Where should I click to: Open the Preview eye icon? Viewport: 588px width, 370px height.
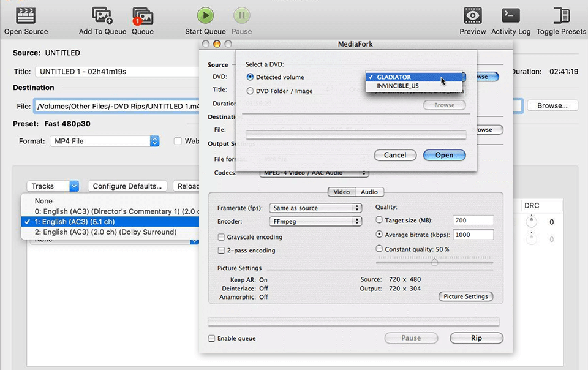pos(472,16)
